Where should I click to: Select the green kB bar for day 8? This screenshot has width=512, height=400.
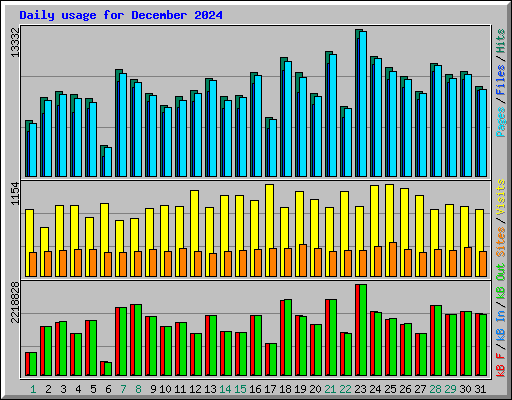138,340
